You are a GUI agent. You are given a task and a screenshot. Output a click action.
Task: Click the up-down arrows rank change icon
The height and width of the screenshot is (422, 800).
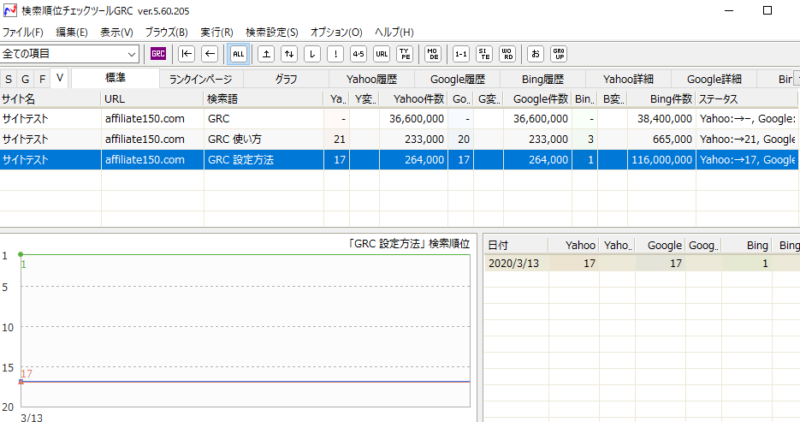(x=289, y=54)
